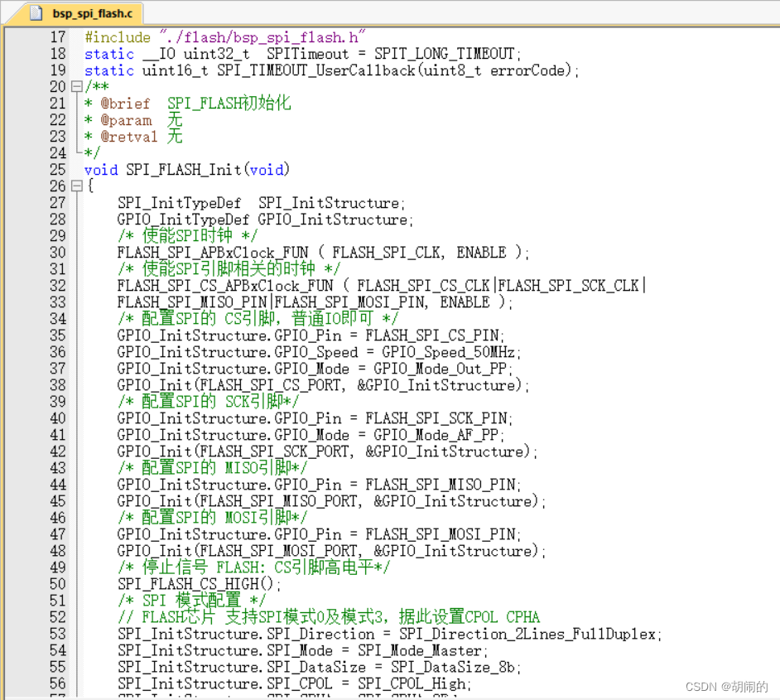This screenshot has width=780, height=700.
Task: Click the SPI_FLASH_Init function name
Action: [x=184, y=170]
